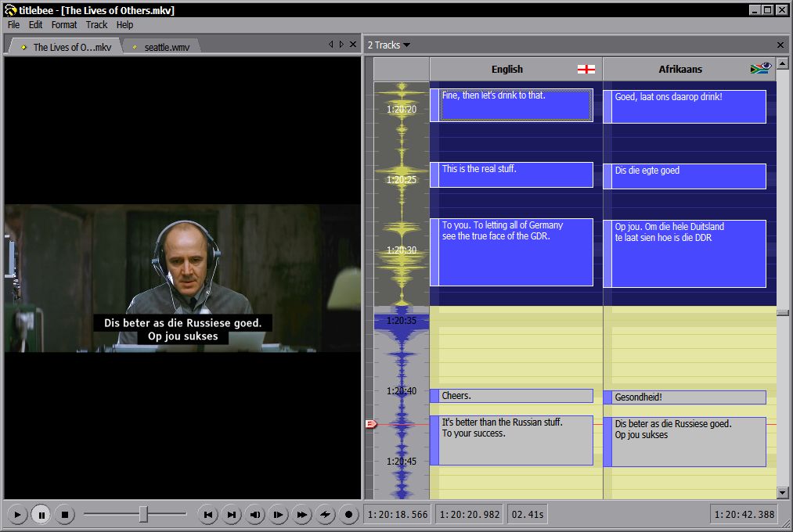Image resolution: width=793 pixels, height=532 pixels.
Task: Select subtitle 'Goed, laat ons daarop drink!'
Action: (x=685, y=106)
